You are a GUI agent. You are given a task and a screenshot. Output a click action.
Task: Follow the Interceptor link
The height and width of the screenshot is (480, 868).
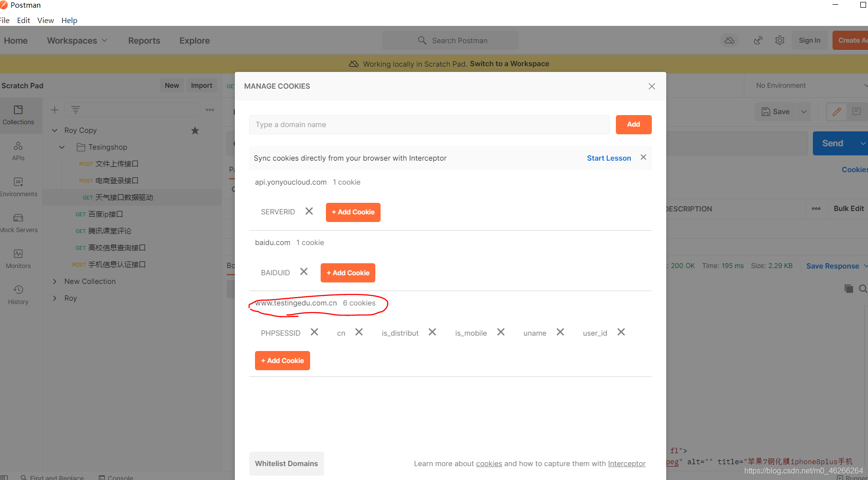click(626, 464)
